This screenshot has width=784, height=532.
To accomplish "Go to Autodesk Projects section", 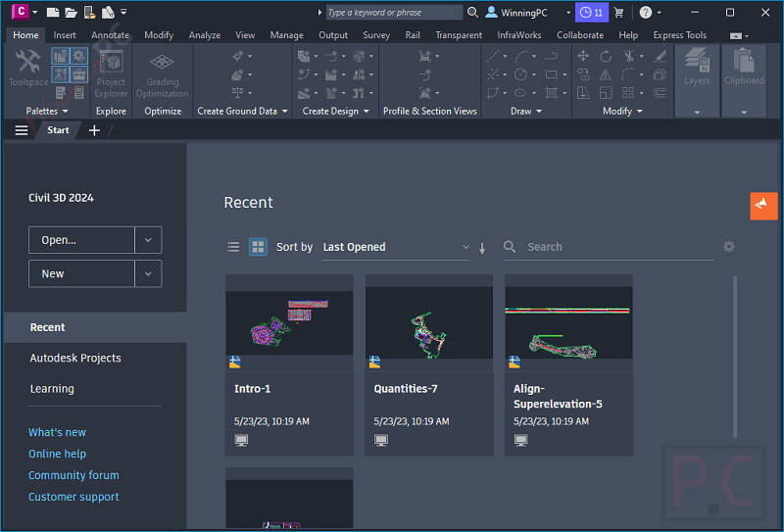I will [75, 358].
